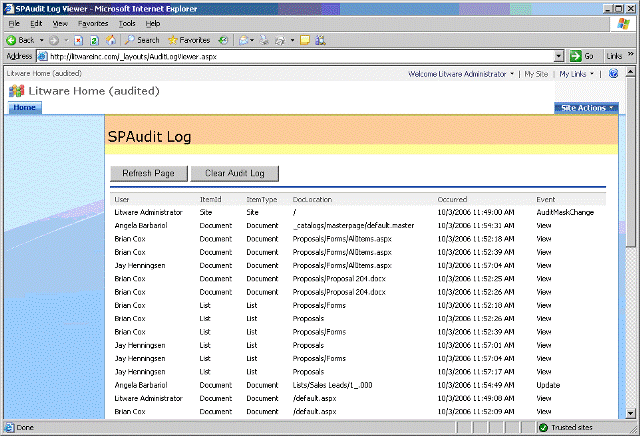Click the Litware Home (audited) breadcrumb link
Viewport: 640px width, 436px height.
pos(44,73)
